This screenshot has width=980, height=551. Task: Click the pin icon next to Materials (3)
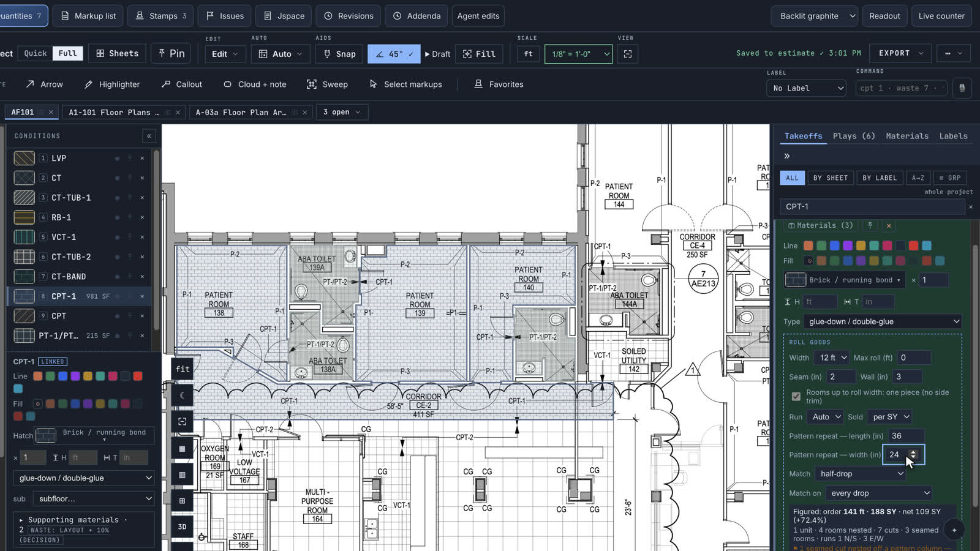(870, 225)
